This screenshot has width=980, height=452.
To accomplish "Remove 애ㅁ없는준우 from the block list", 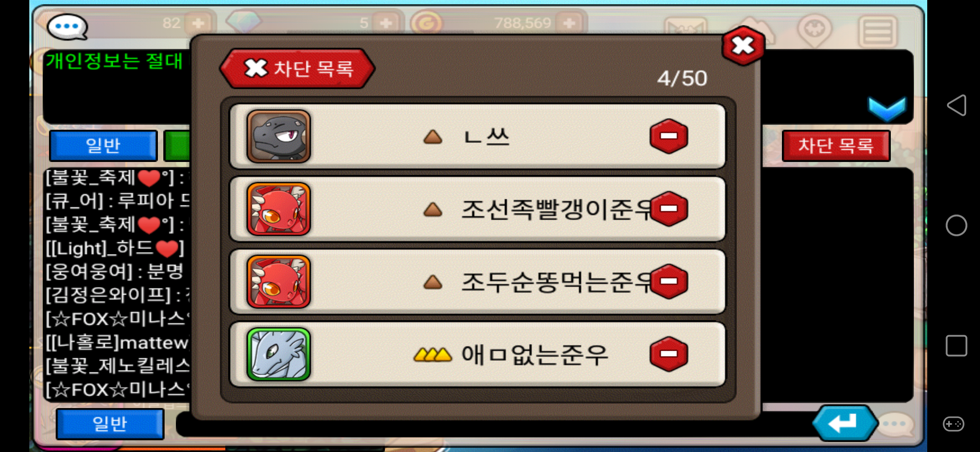I will pyautogui.click(x=668, y=354).
